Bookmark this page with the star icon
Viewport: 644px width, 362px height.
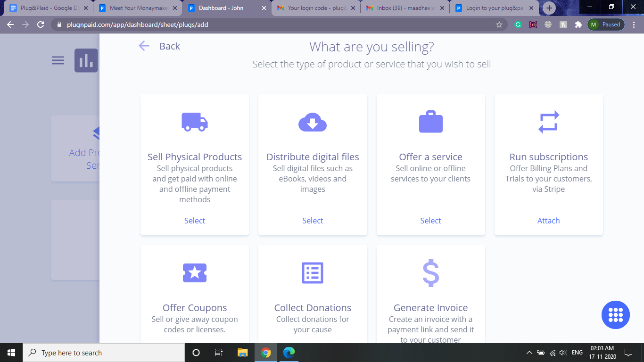pos(499,25)
